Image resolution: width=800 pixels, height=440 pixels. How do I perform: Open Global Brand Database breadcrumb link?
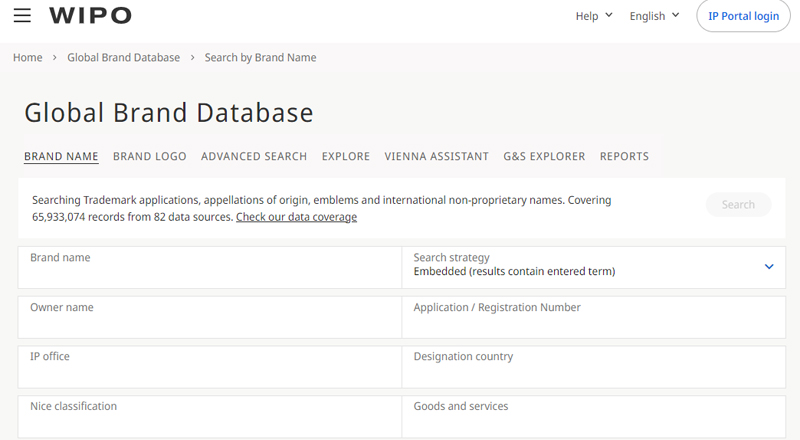click(123, 58)
